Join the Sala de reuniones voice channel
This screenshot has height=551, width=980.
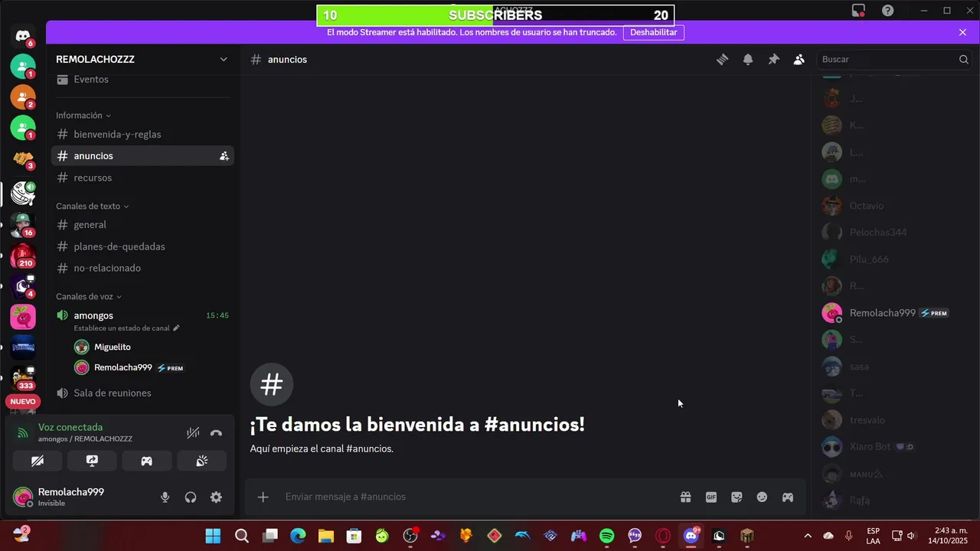point(142,393)
